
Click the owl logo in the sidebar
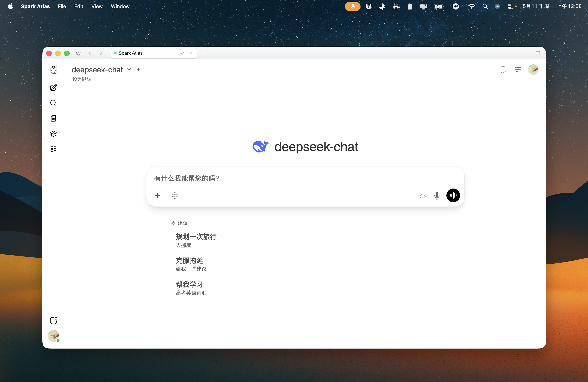(53, 70)
